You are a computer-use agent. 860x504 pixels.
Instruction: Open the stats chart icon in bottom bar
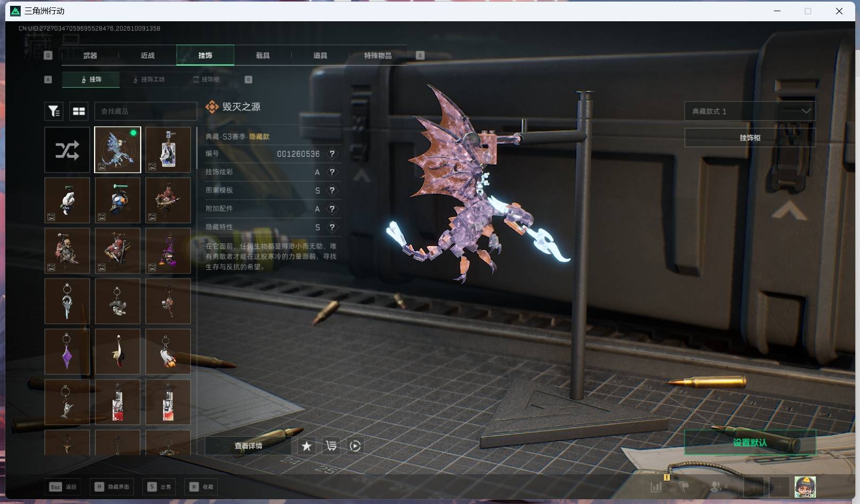(x=657, y=486)
